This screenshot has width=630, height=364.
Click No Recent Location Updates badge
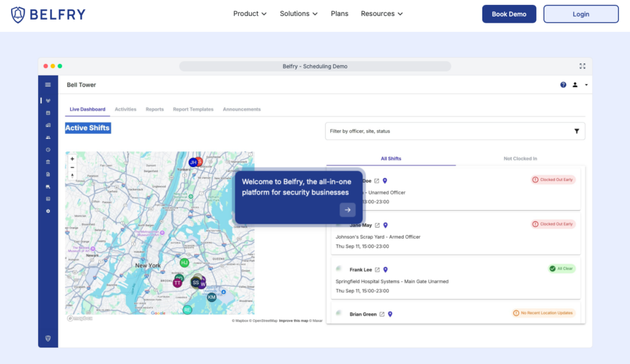tap(543, 313)
